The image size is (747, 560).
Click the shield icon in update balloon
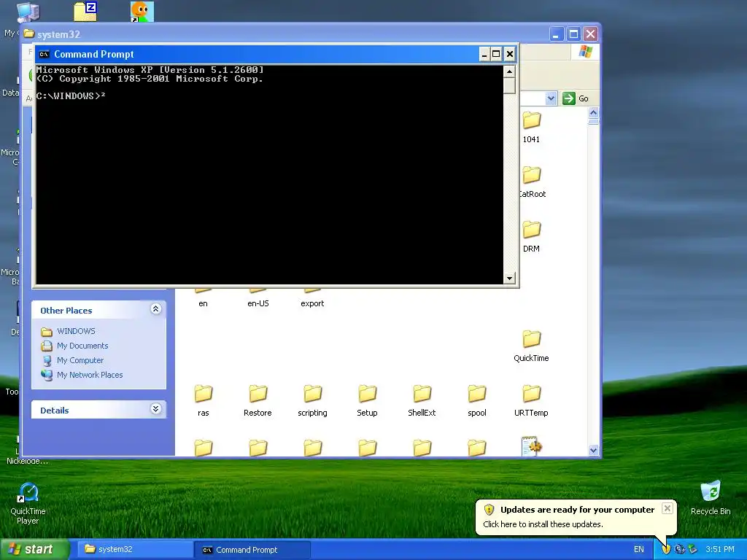(x=489, y=510)
